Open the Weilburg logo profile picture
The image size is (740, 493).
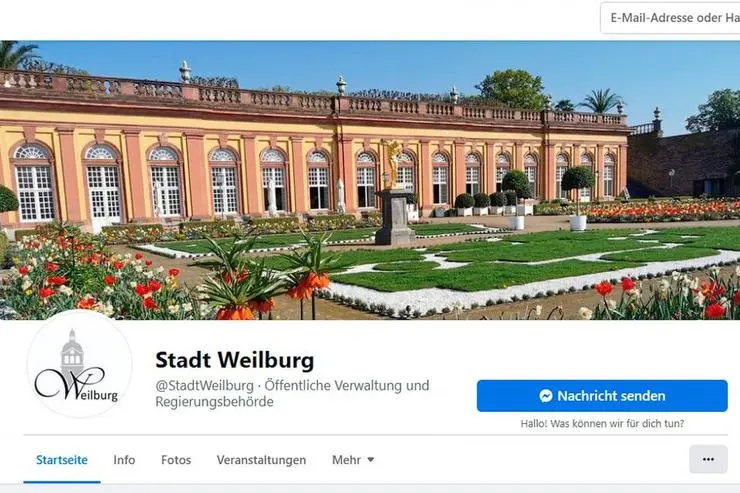(x=79, y=364)
